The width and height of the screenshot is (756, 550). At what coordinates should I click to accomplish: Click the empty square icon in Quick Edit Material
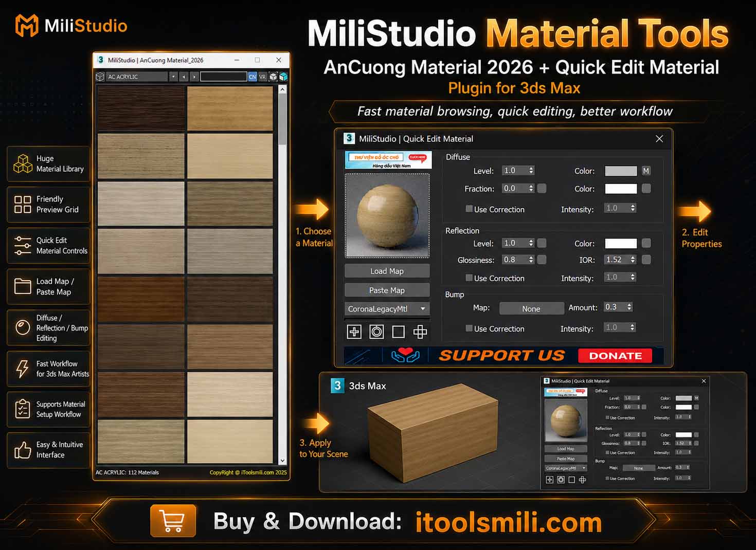click(x=398, y=332)
